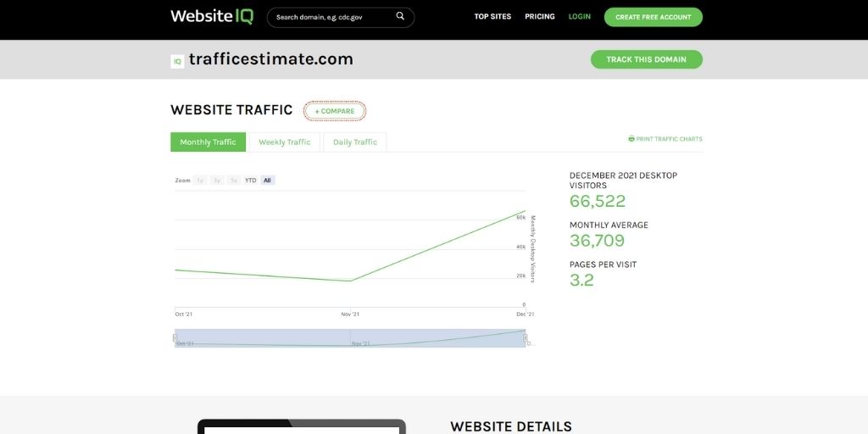Click the website preview laptop thumbnail
This screenshot has width=868, height=434.
tap(302, 426)
